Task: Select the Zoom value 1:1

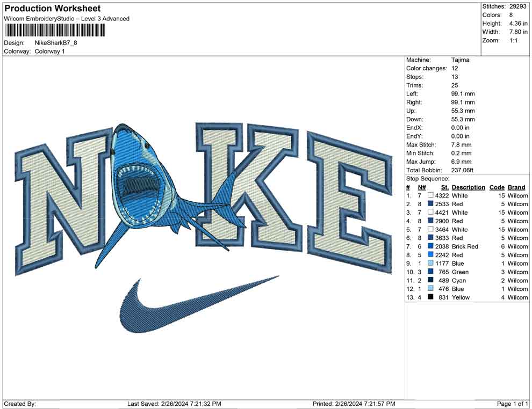Action: [513, 40]
